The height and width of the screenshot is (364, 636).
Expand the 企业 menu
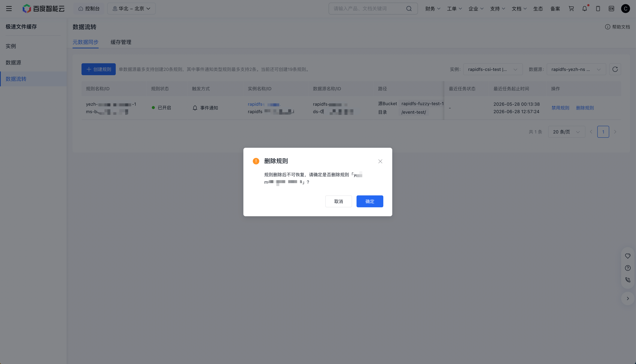pyautogui.click(x=476, y=9)
